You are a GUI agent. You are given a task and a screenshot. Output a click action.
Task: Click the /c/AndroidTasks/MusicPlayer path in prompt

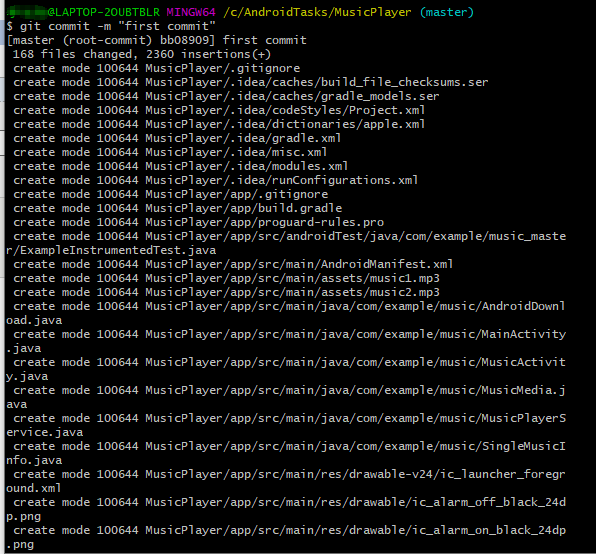[x=317, y=12]
